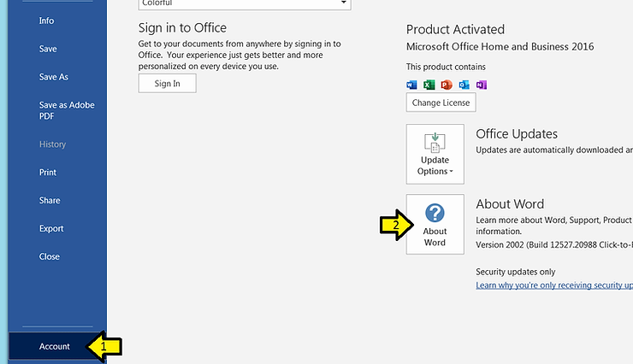Open the Update Options dropdown
This screenshot has height=364, width=633.
point(435,154)
